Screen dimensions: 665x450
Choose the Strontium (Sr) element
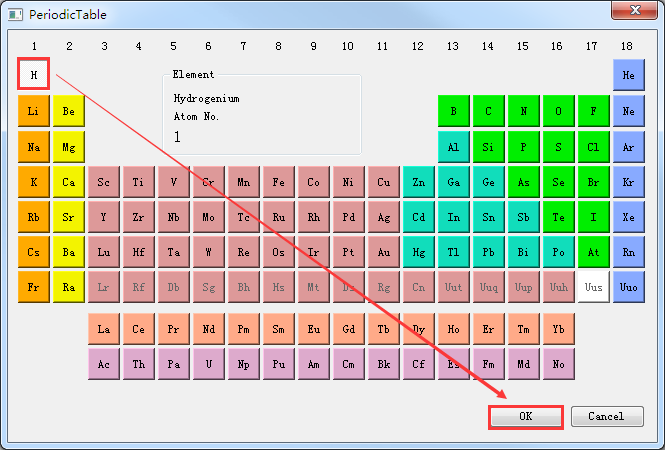69,217
